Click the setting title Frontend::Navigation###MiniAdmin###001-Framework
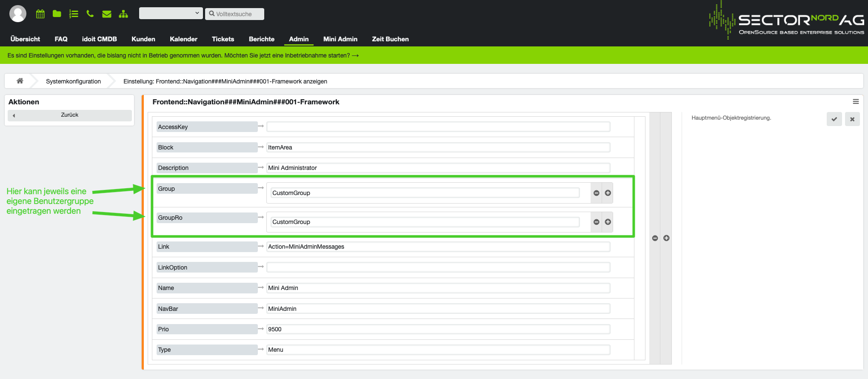The image size is (868, 379). 246,102
